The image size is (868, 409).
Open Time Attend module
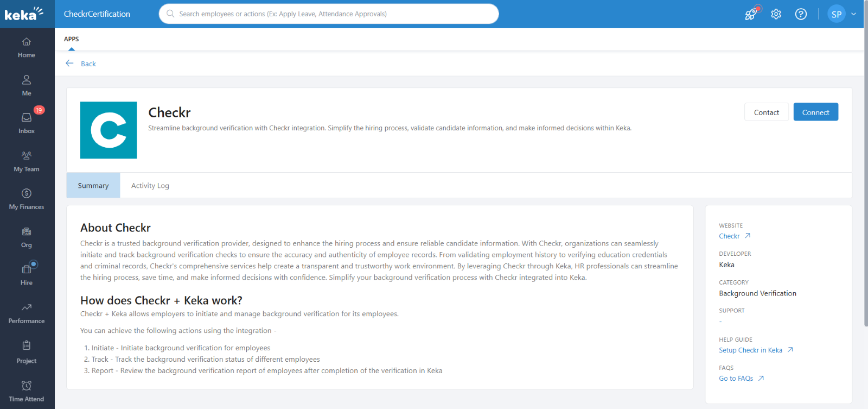(x=27, y=392)
